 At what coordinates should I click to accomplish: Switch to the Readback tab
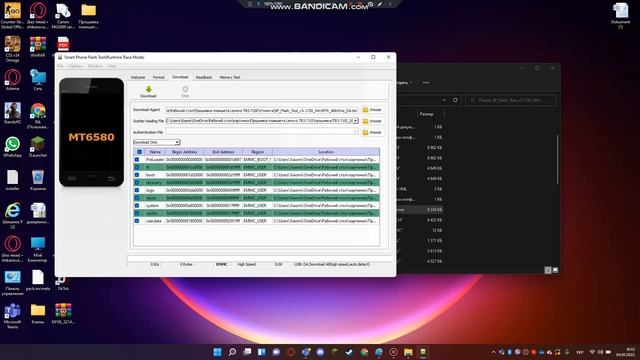click(x=204, y=77)
